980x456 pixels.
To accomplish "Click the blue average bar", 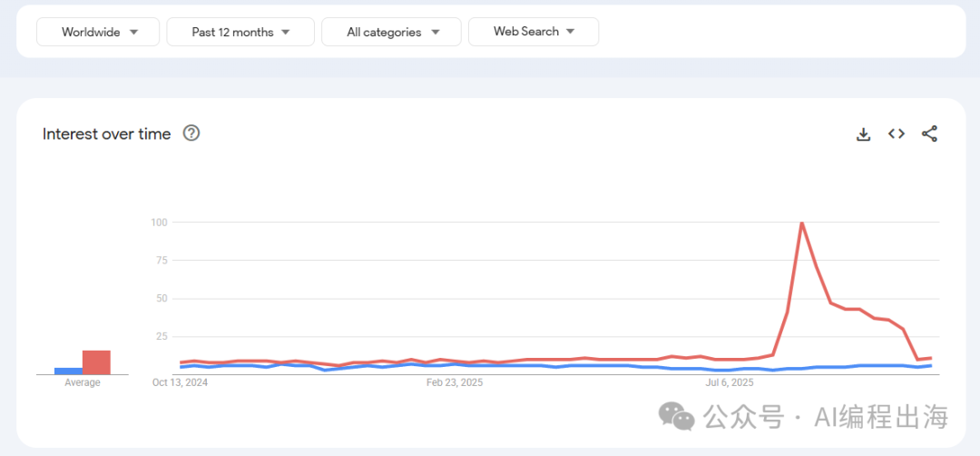I will 68,371.
